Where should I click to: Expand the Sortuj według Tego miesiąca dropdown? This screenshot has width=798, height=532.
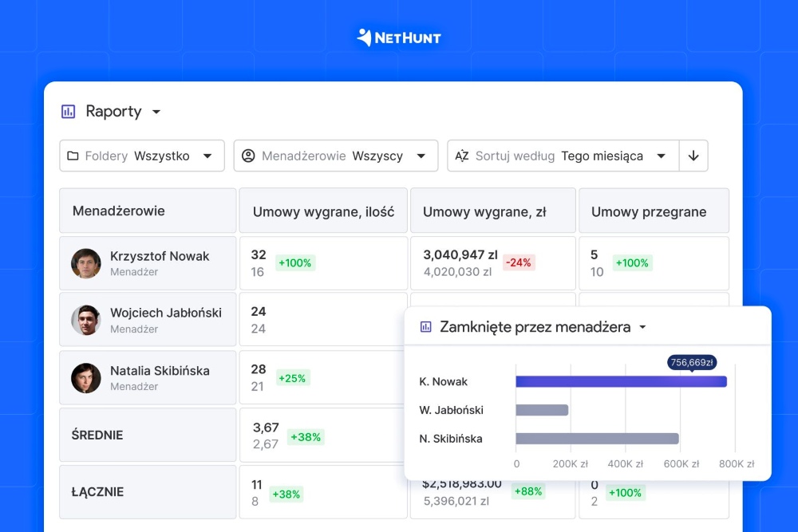point(661,156)
